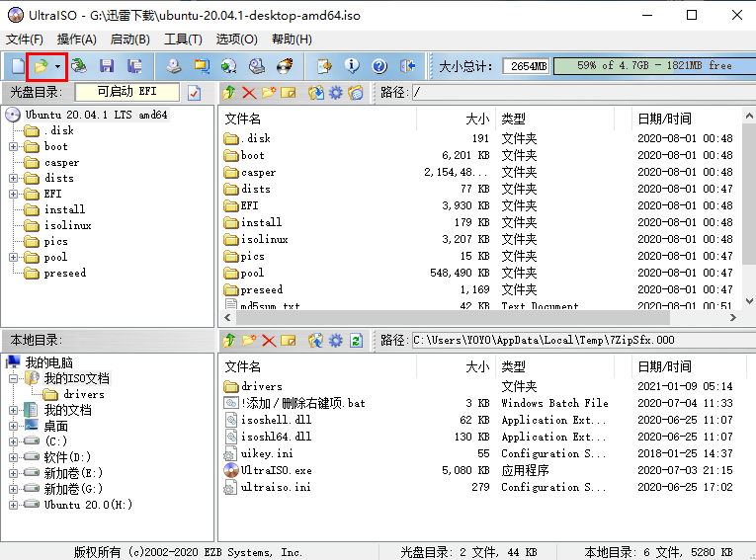Viewport: 756px width, 560px height.
Task: Click the gear settings icon in disc pane
Action: (x=336, y=93)
